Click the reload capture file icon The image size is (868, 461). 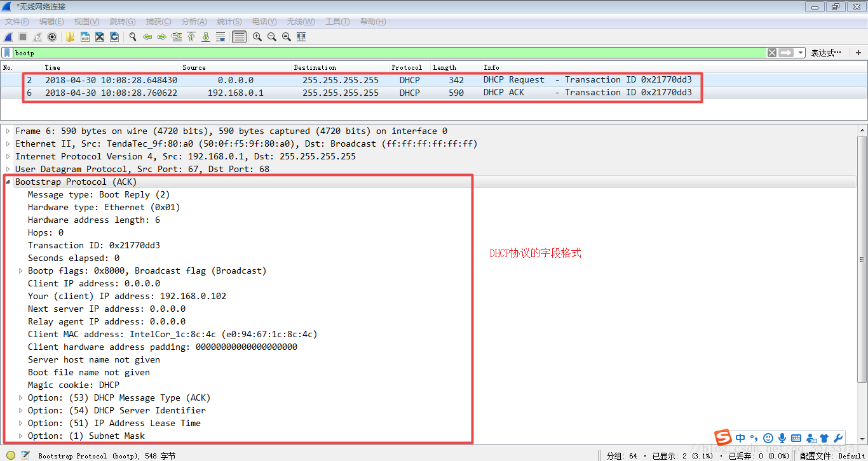click(x=114, y=37)
